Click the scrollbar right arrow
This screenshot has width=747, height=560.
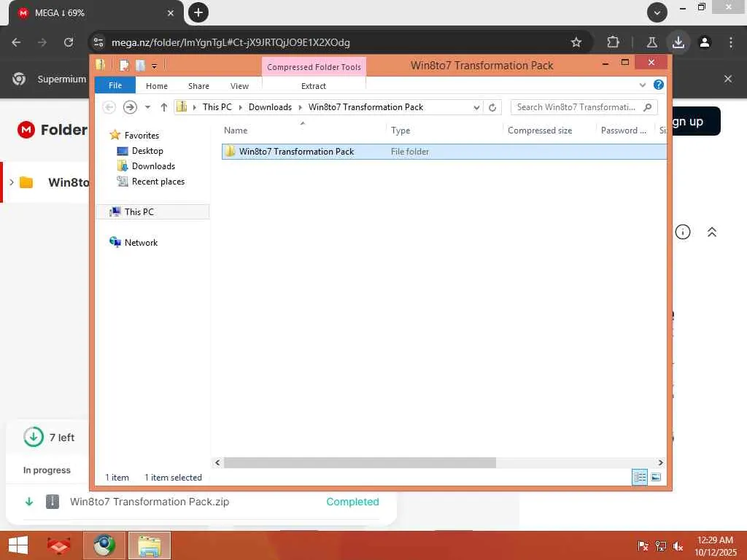[x=660, y=462]
